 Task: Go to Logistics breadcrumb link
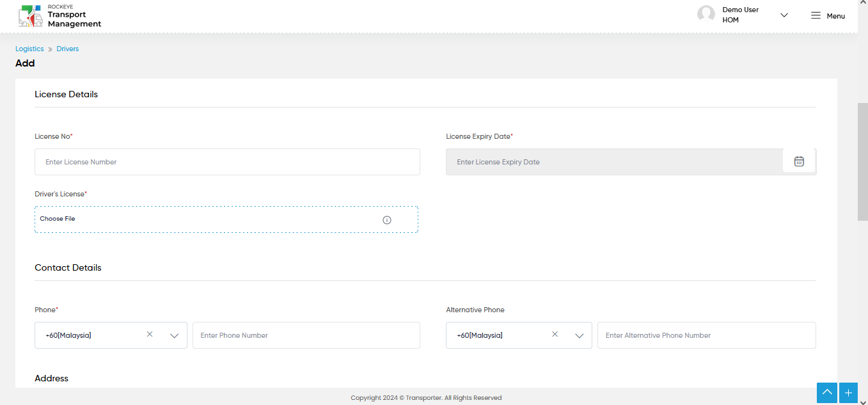[x=29, y=49]
